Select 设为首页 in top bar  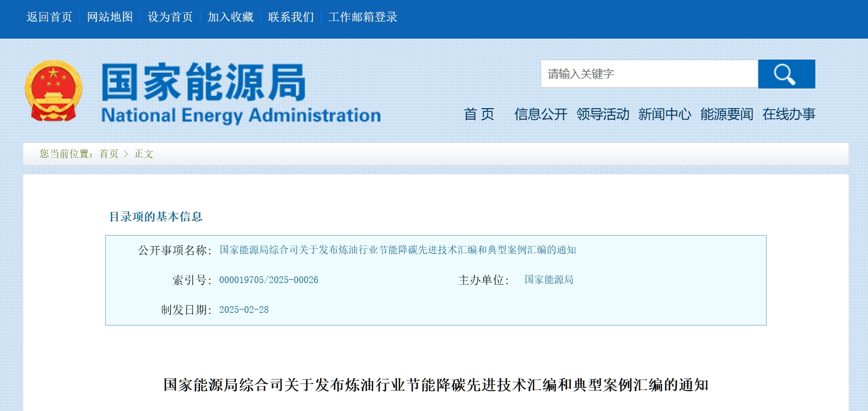point(170,17)
